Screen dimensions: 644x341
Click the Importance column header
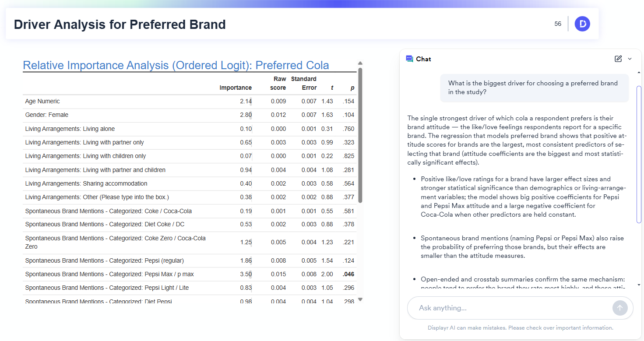click(x=236, y=88)
